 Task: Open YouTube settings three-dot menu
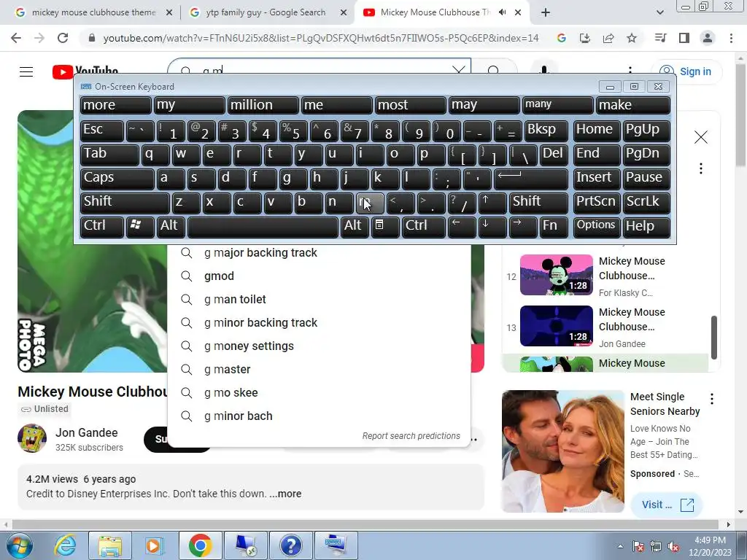point(630,71)
